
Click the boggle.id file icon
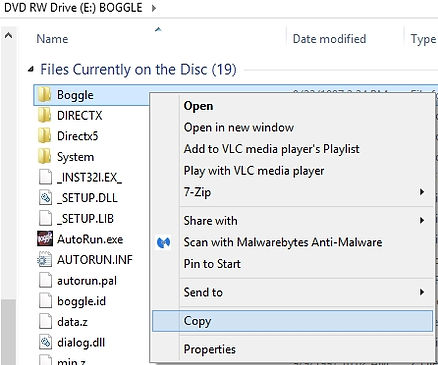click(45, 301)
